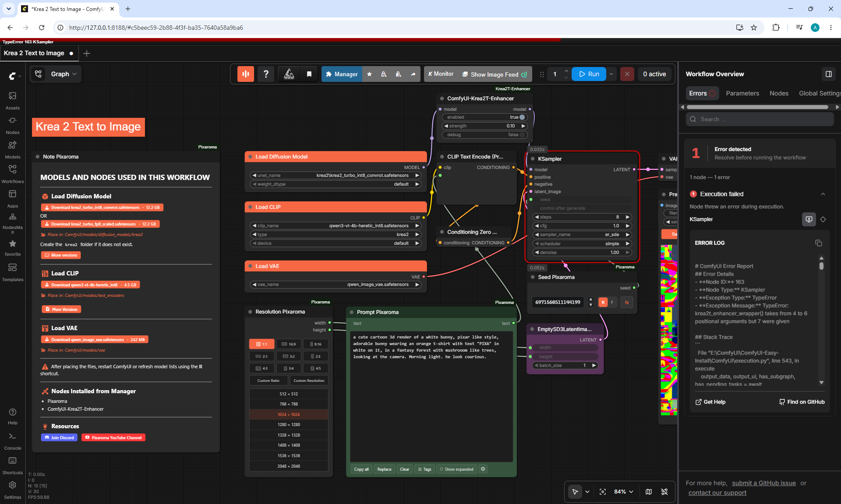
Task: Open the clip_name model selector
Action: coord(336,226)
